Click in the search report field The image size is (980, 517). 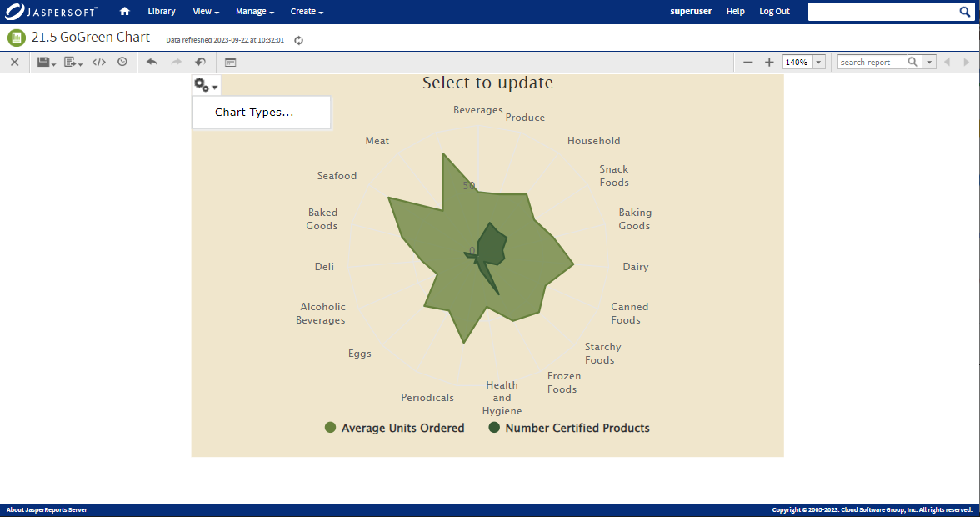[x=872, y=62]
